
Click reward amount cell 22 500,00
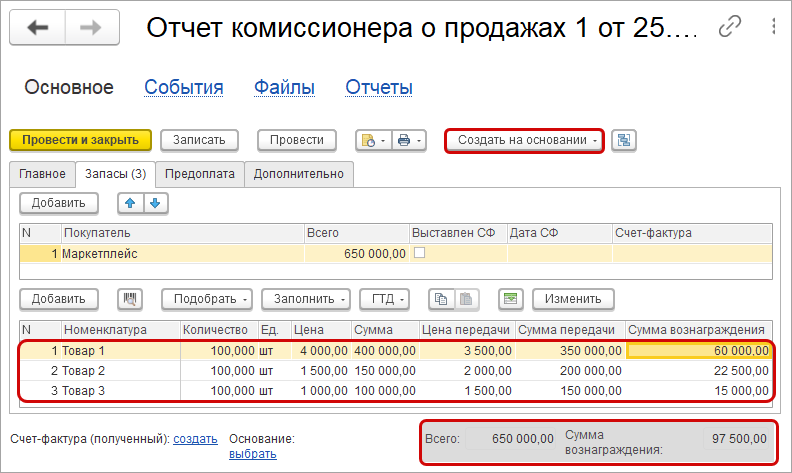699,371
